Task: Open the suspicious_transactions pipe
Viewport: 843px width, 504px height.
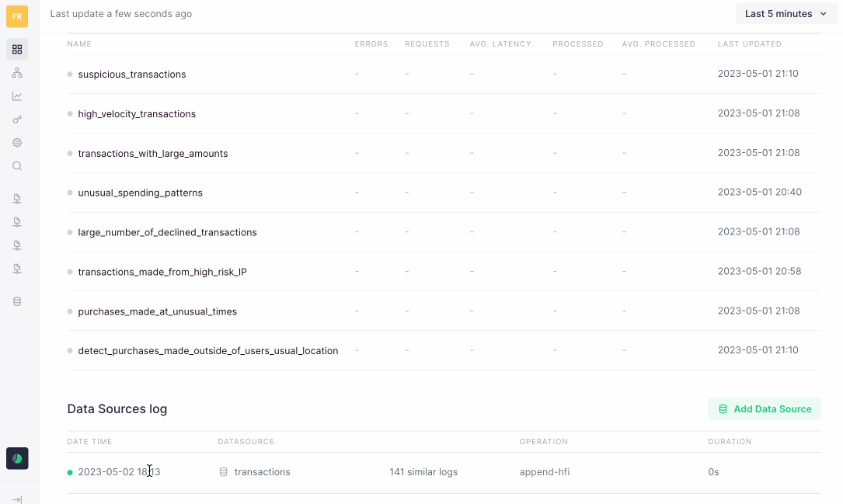Action: point(131,75)
